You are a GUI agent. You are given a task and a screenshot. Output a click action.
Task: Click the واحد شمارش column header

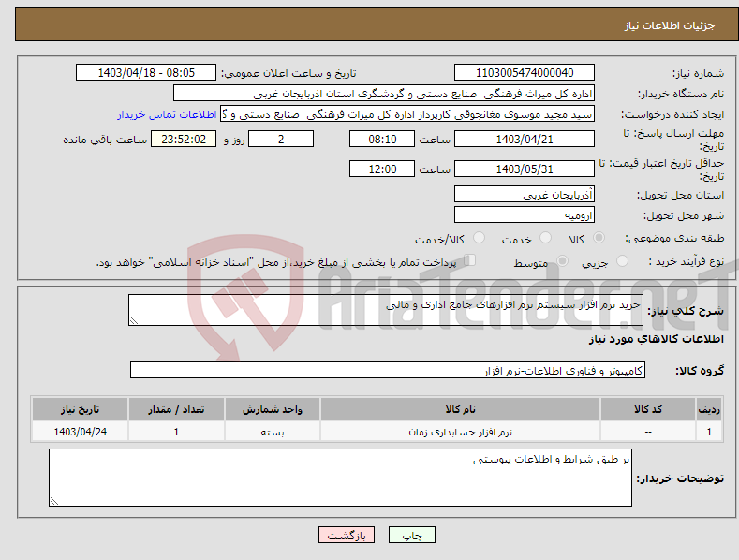tap(273, 409)
